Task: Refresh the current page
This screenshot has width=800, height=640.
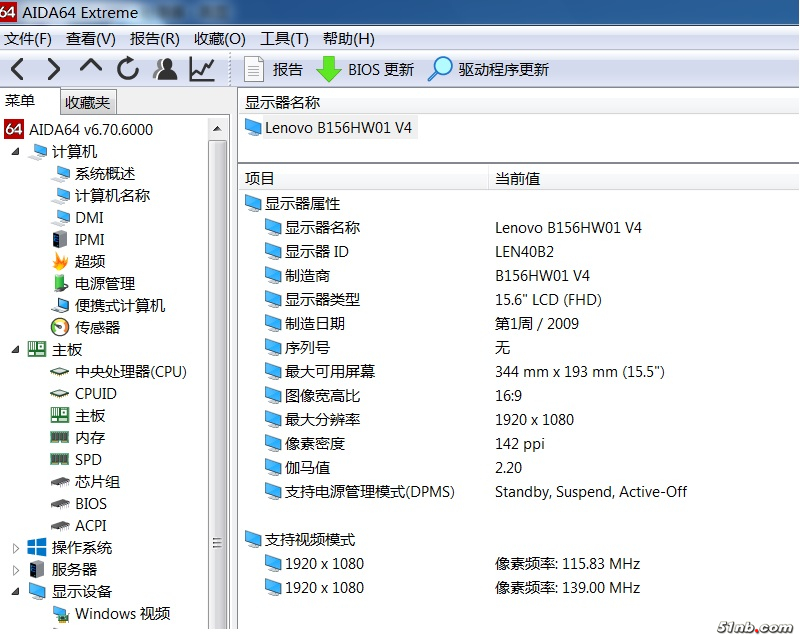Action: click(x=128, y=69)
